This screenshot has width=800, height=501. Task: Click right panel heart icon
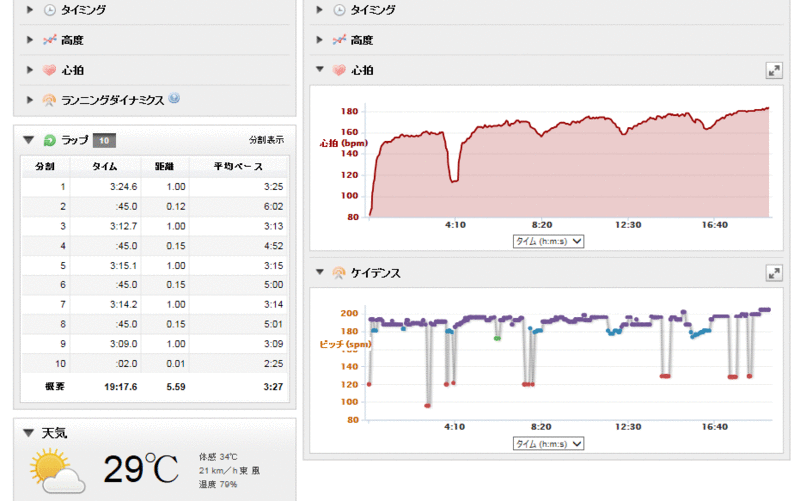click(x=339, y=70)
